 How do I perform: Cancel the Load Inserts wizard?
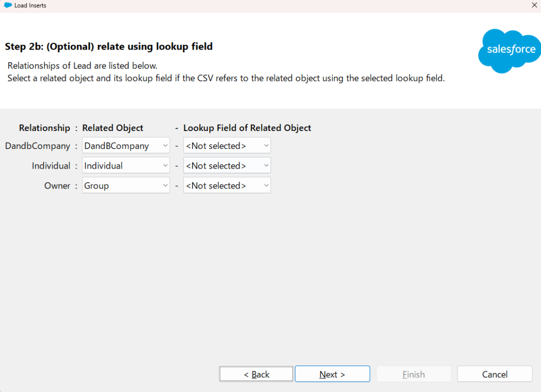[495, 374]
